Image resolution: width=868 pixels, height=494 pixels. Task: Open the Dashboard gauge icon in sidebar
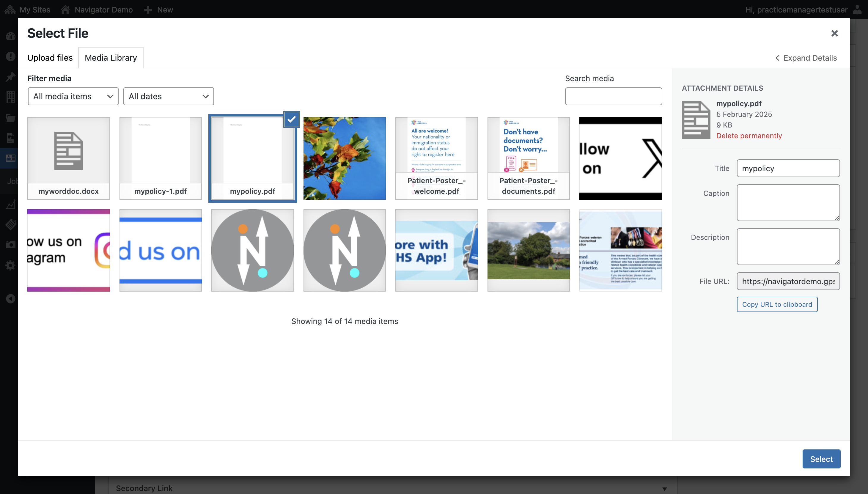point(10,36)
